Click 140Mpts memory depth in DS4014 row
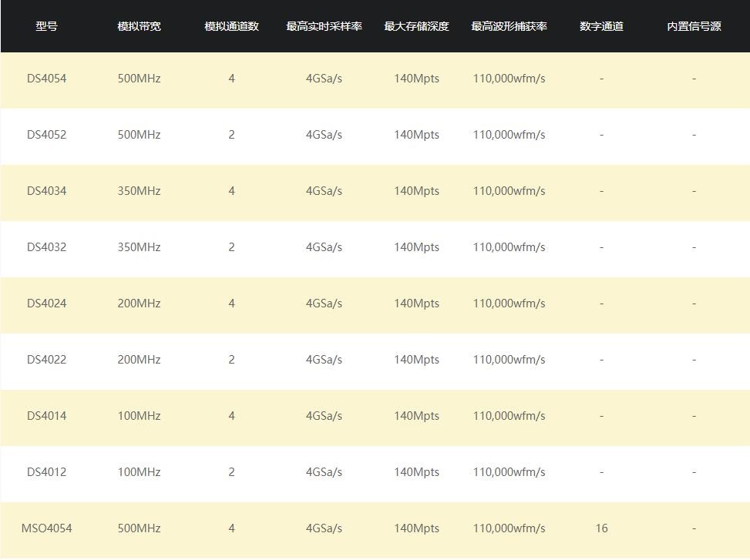750x560 pixels. point(416,416)
